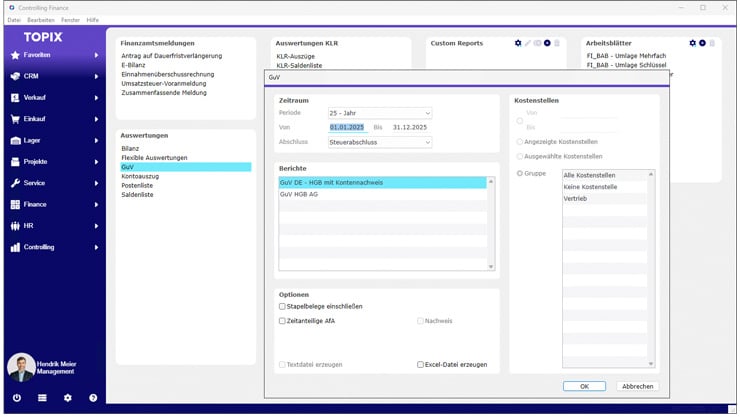Click the add icon in Arbeitsblätter panel

(x=702, y=44)
